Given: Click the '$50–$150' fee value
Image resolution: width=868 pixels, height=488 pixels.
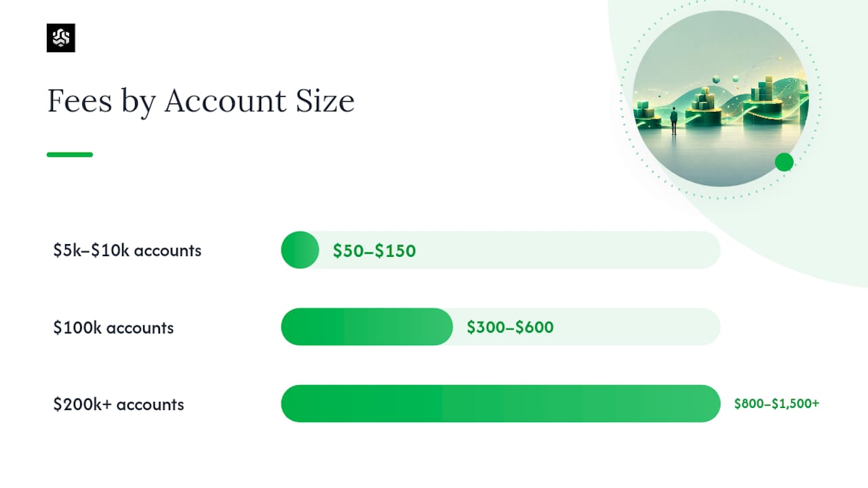Looking at the screenshot, I should click(374, 251).
